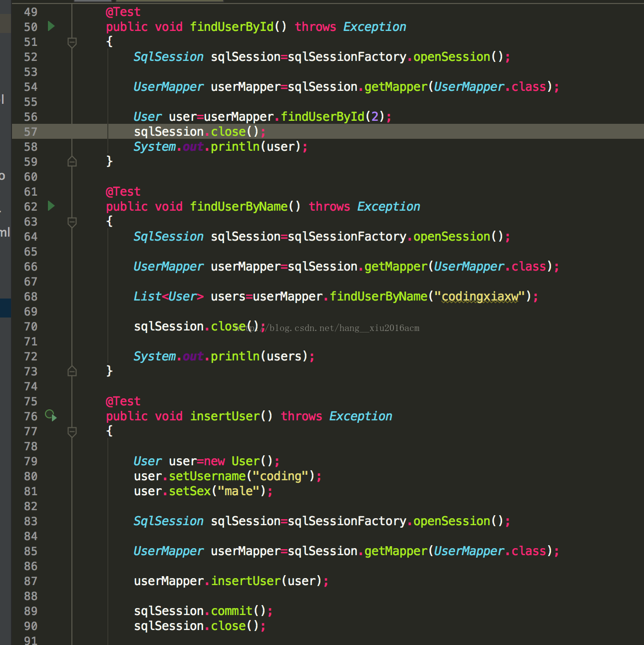Click the insertUser method name on line 76
Viewport: 644px width, 645px height.
[225, 416]
